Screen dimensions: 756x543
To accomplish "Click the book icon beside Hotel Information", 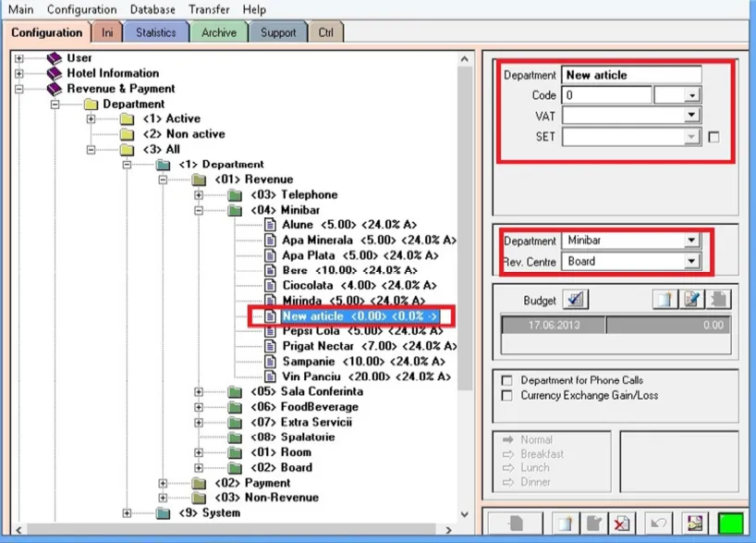I will click(x=55, y=73).
